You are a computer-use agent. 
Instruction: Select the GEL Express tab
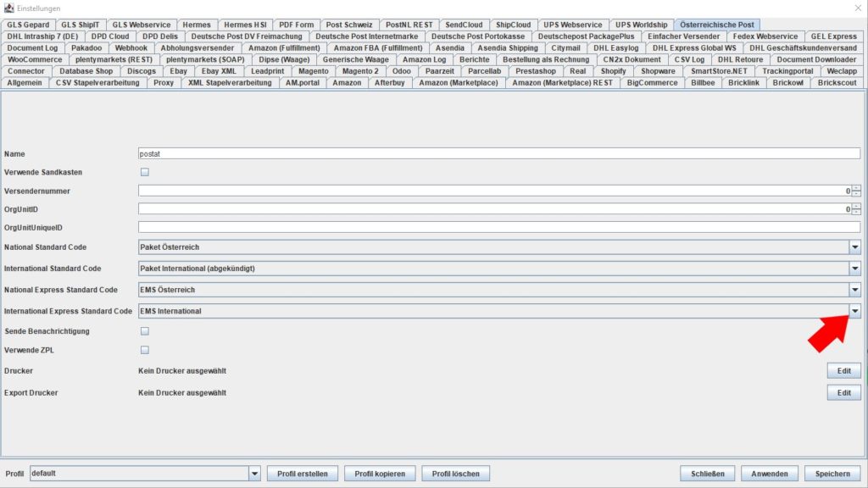(x=834, y=36)
